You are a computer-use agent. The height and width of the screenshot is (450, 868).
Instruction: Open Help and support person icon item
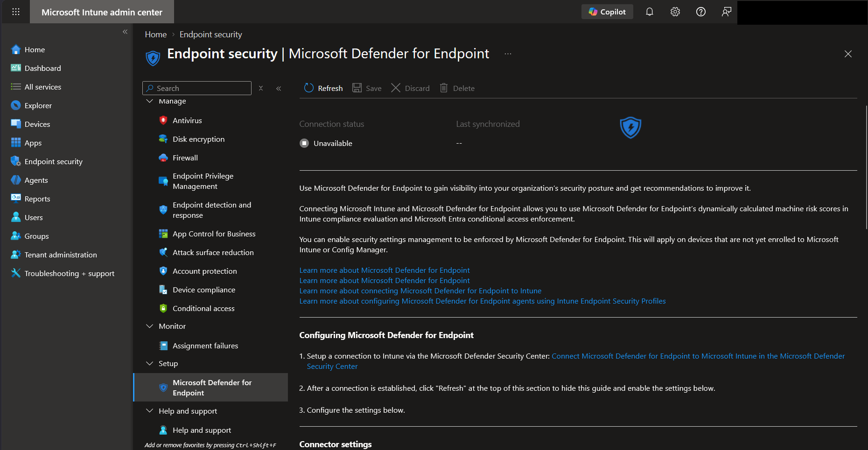[x=163, y=430]
